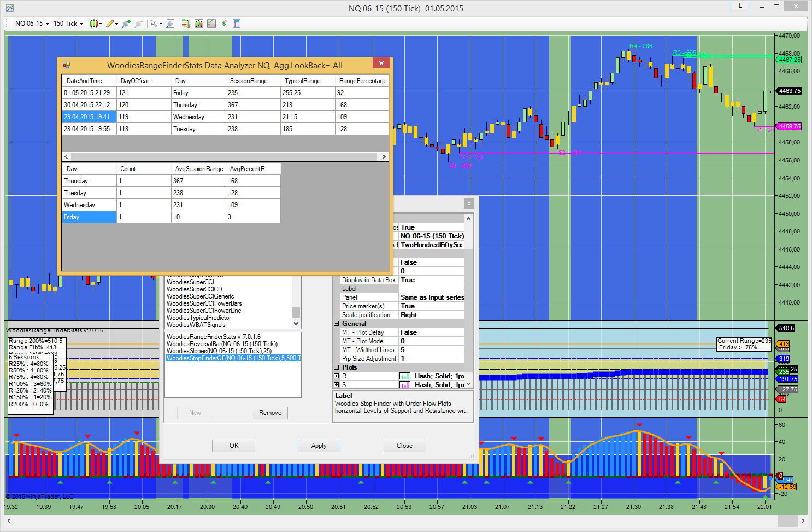Image resolution: width=812 pixels, height=532 pixels.
Task: Click the R plot green color swatch
Action: click(405, 376)
